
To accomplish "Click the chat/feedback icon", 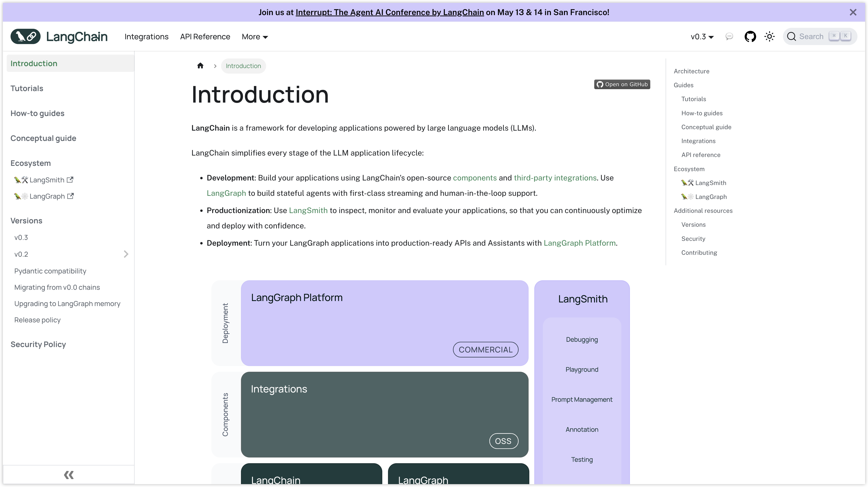I will coord(730,36).
